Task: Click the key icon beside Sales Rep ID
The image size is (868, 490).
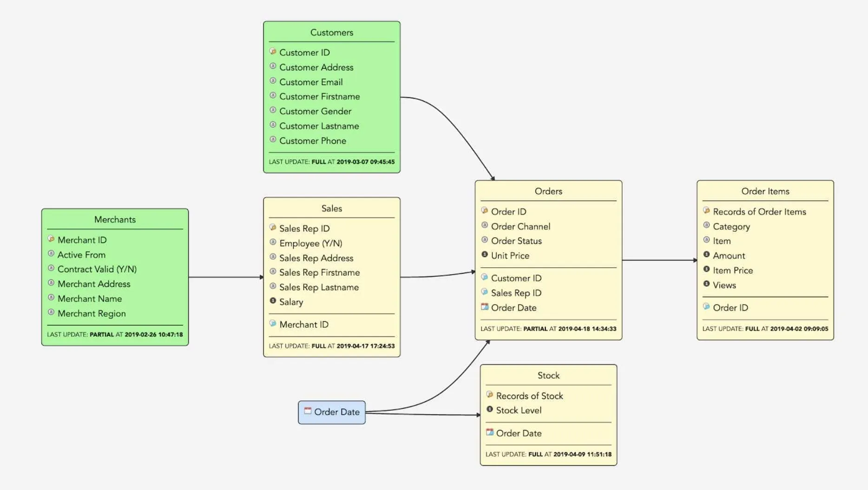Action: click(272, 228)
